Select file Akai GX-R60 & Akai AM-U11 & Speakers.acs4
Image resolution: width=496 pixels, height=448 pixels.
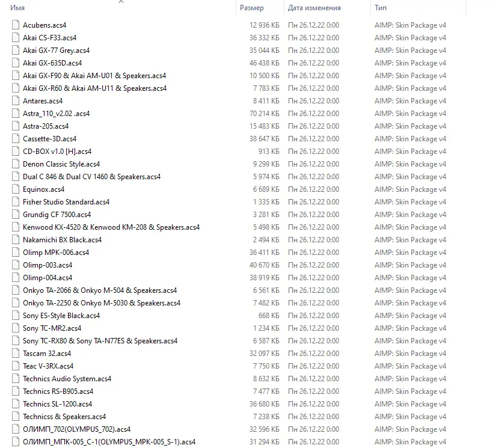pyautogui.click(x=94, y=88)
